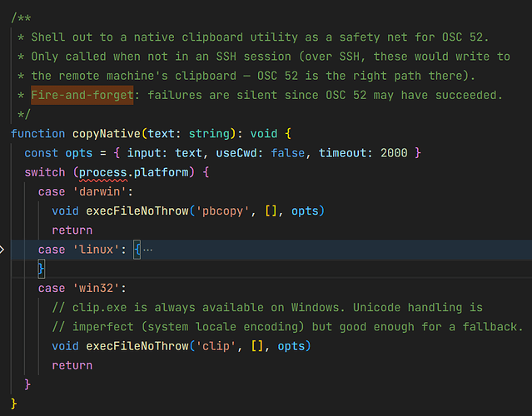
Task: Click 'process' with red squiggle underline
Action: (102, 172)
